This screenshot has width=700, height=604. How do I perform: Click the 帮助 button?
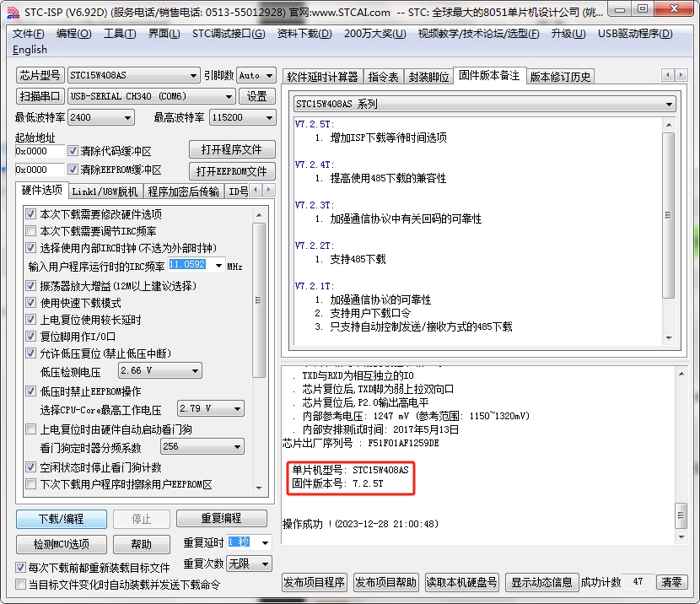[x=142, y=544]
